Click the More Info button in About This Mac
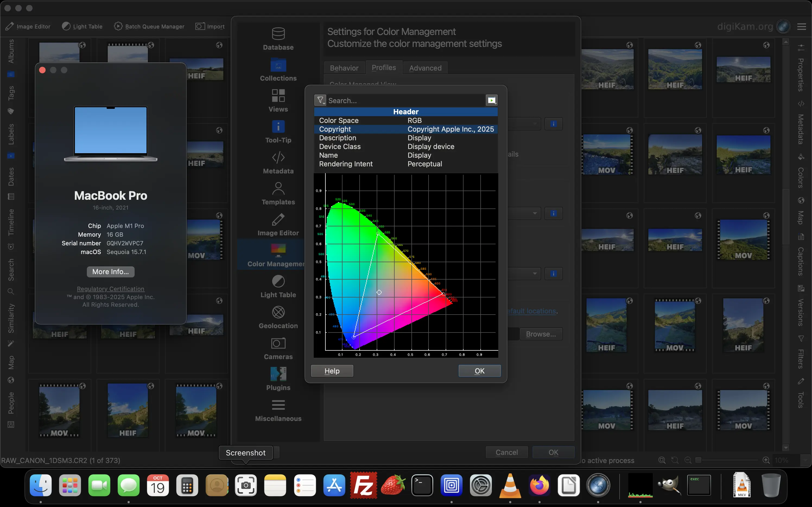Screen dimensions: 812x507 [x=110, y=272]
